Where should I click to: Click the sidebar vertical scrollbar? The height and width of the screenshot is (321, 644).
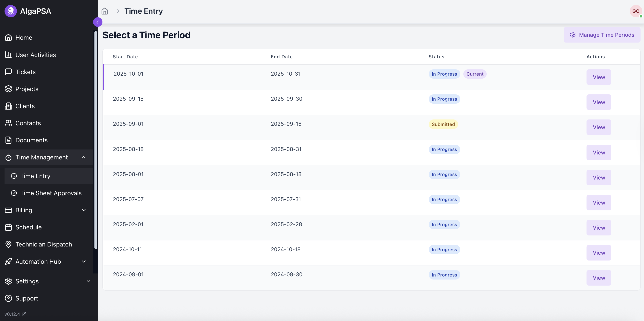click(96, 140)
